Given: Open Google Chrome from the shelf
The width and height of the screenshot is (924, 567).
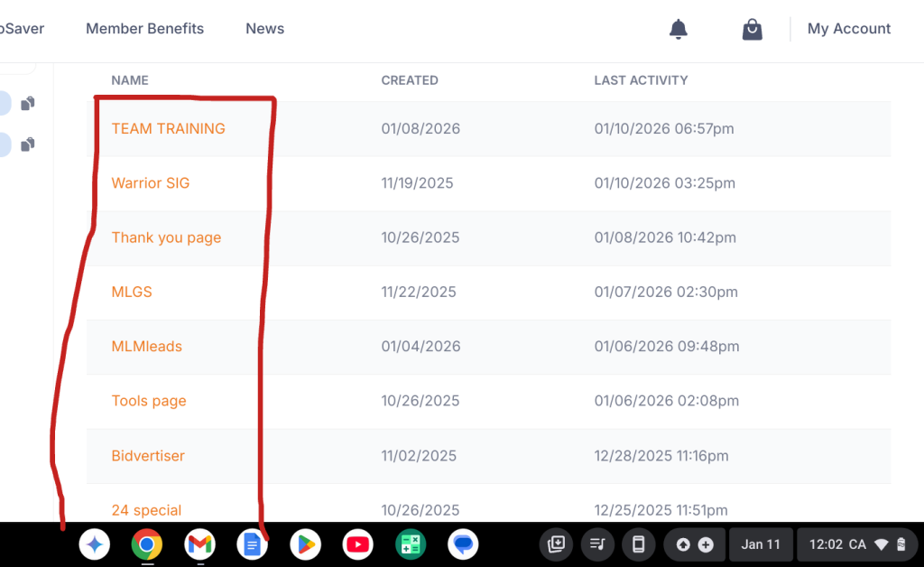Looking at the screenshot, I should pyautogui.click(x=146, y=544).
